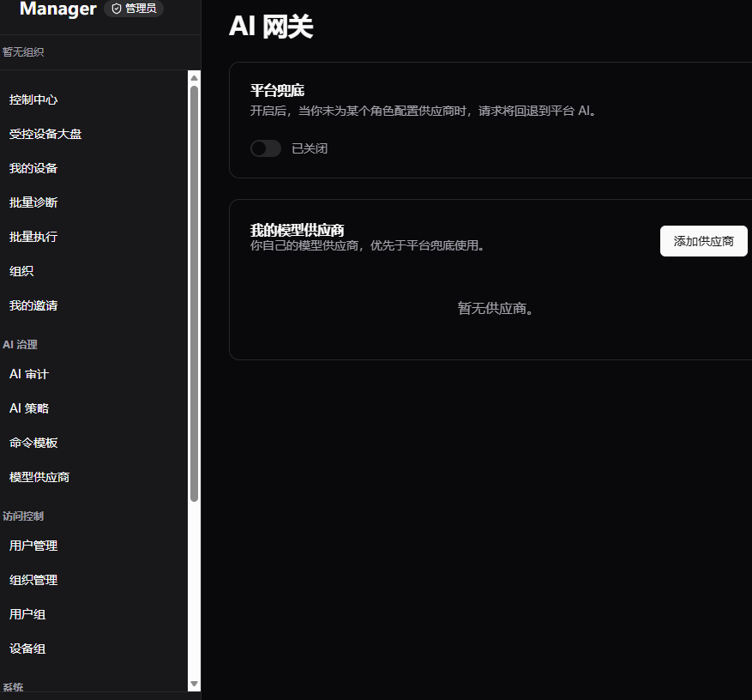Click the 访问控制 section label
This screenshot has height=700, width=752.
23,516
